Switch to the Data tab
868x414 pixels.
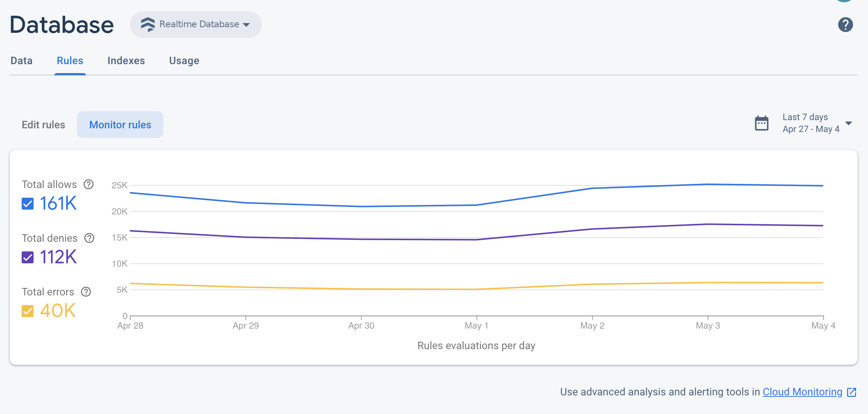[22, 60]
